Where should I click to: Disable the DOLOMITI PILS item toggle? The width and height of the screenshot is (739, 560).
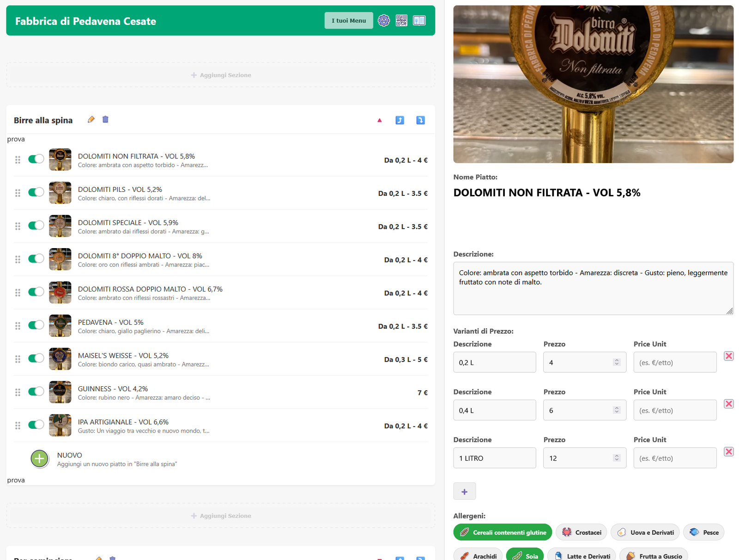click(x=36, y=192)
